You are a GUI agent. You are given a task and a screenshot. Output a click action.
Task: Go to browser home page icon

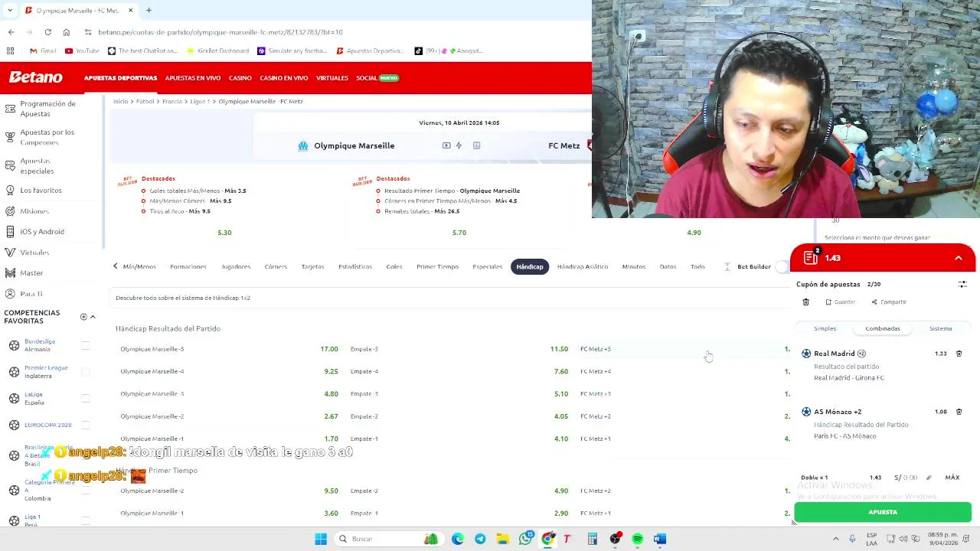[x=67, y=32]
